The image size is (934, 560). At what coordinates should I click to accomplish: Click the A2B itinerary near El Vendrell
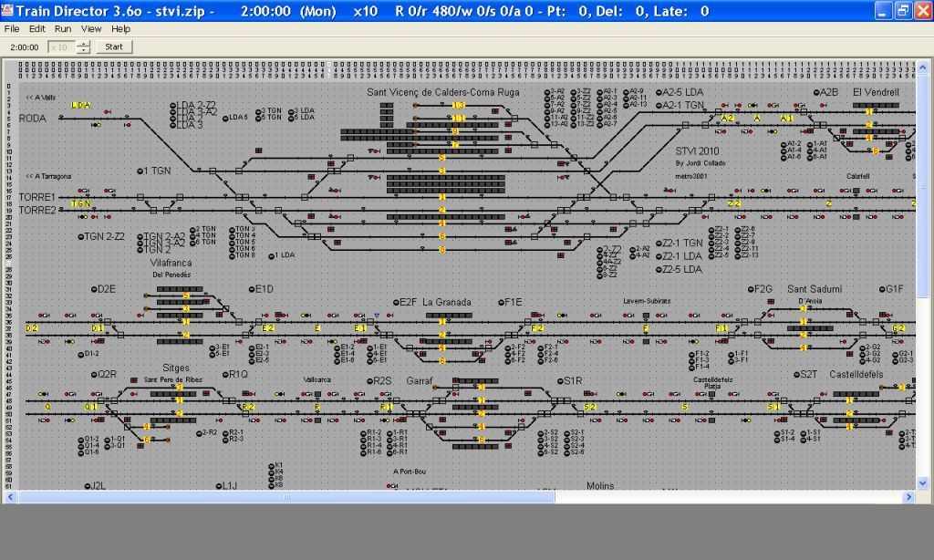[x=816, y=92]
